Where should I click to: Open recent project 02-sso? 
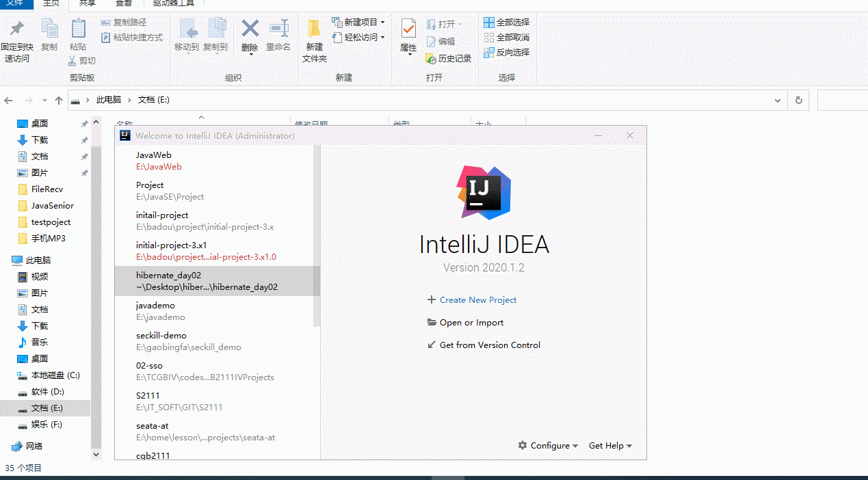pos(214,371)
